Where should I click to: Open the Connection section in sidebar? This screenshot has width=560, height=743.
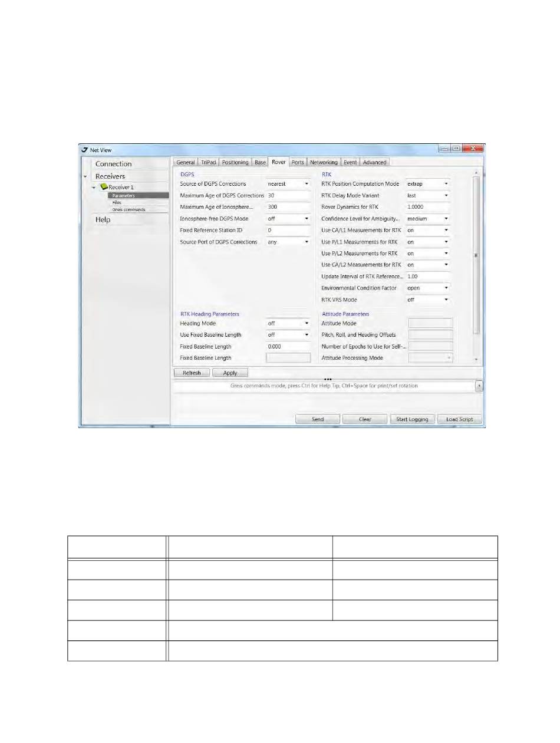tap(114, 164)
